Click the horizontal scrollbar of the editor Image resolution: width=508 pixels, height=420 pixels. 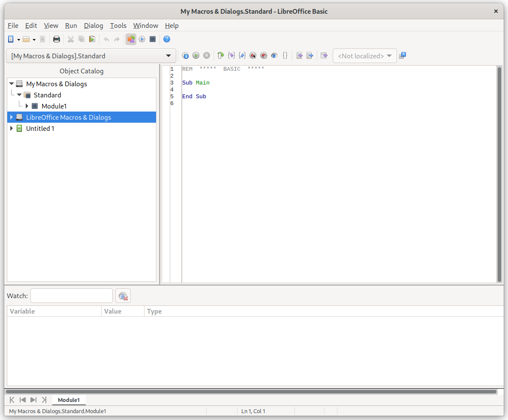251,391
